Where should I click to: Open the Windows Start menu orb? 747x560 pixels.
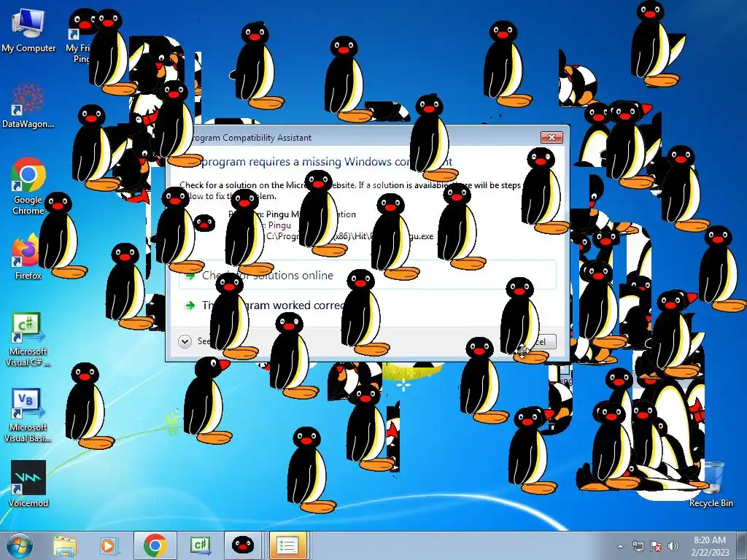coord(20,545)
